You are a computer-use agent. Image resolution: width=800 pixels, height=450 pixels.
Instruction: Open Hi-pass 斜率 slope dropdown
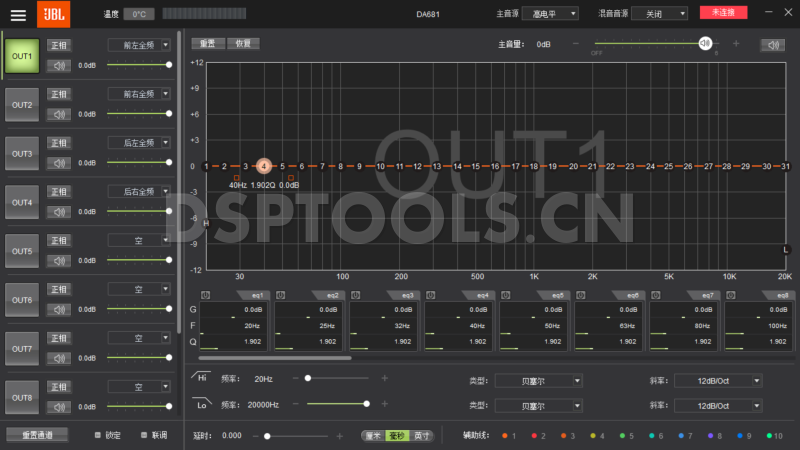(x=718, y=381)
